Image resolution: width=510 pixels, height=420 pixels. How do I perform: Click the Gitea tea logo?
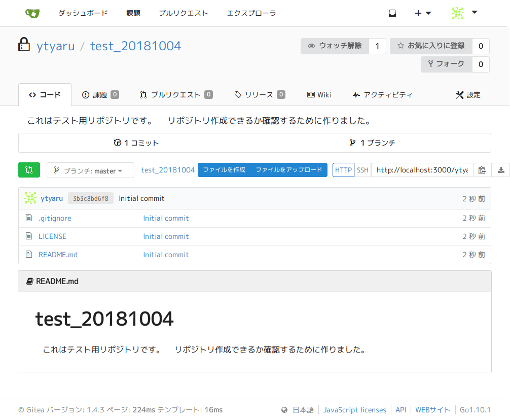[x=32, y=13]
